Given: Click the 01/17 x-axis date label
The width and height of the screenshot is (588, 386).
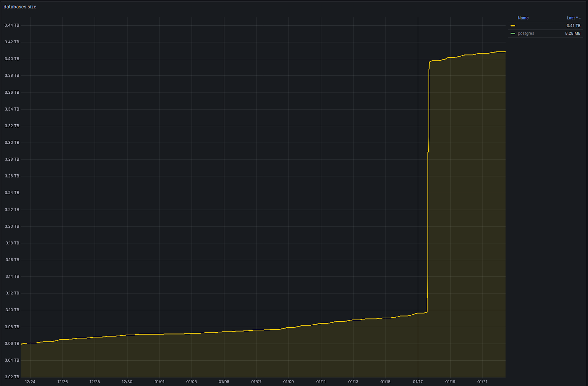Looking at the screenshot, I should point(418,382).
